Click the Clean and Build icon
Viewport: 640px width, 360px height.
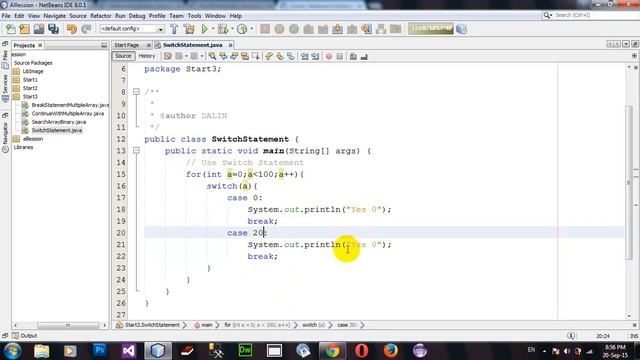189,29
